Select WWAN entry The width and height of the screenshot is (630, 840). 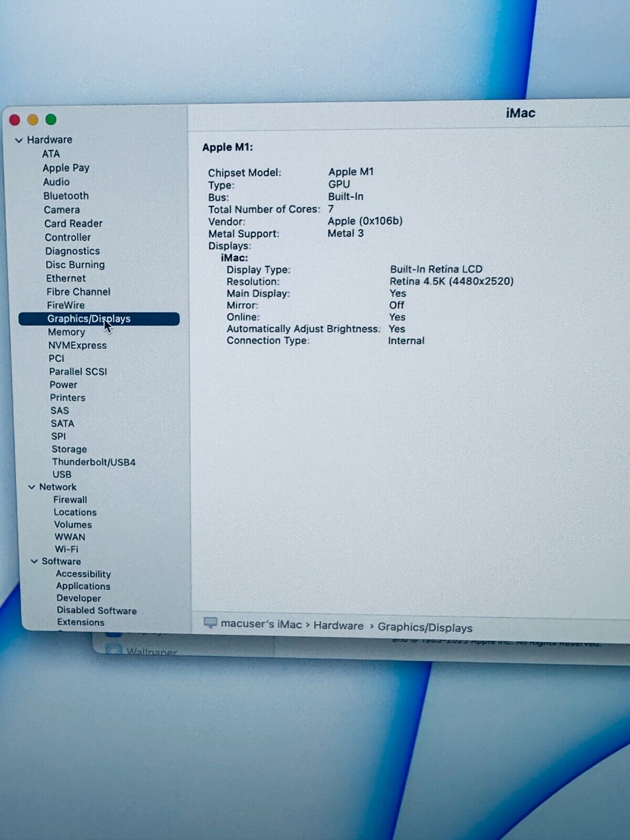[69, 537]
